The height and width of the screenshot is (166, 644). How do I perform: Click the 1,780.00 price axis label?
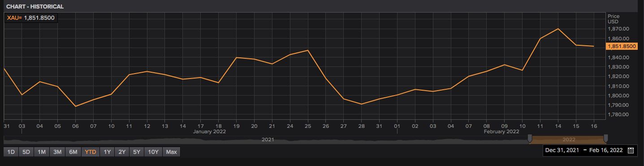[x=619, y=115]
